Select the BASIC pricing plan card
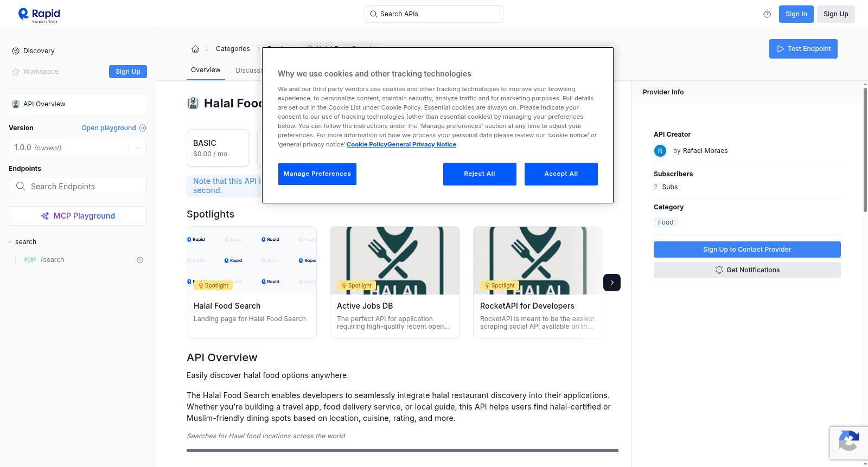 (x=218, y=148)
